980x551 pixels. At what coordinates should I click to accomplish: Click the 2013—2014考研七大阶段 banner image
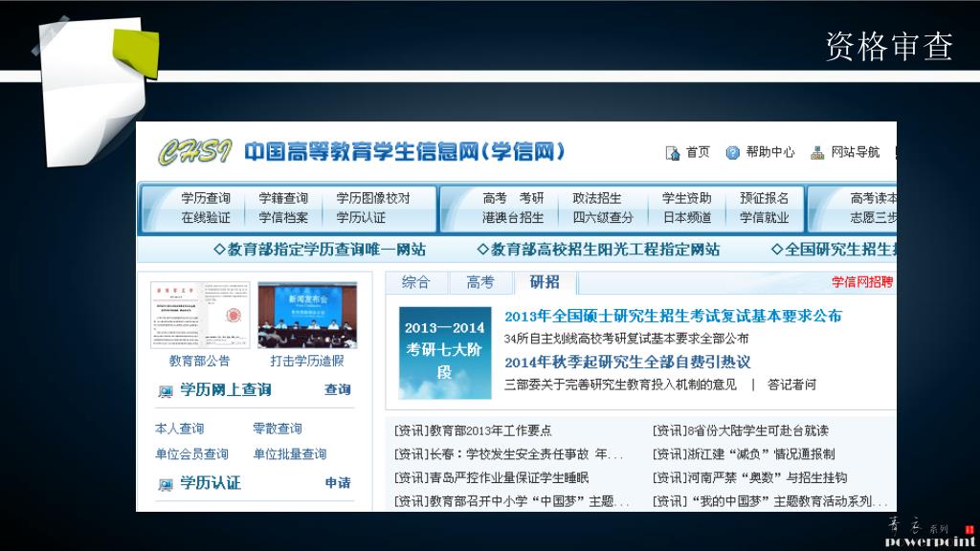pos(445,353)
